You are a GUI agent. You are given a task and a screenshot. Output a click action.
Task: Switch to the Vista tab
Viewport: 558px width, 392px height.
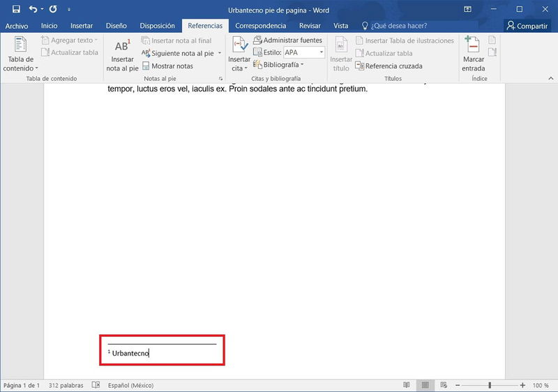(x=340, y=26)
